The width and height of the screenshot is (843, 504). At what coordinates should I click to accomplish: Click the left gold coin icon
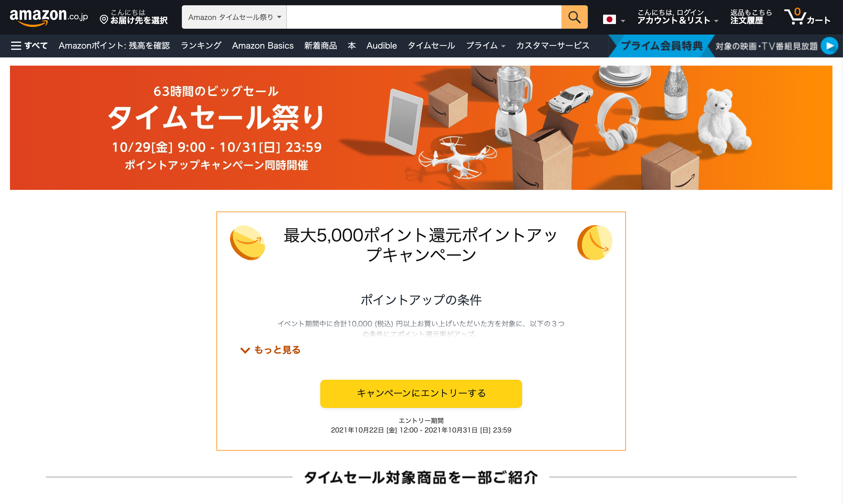click(248, 243)
